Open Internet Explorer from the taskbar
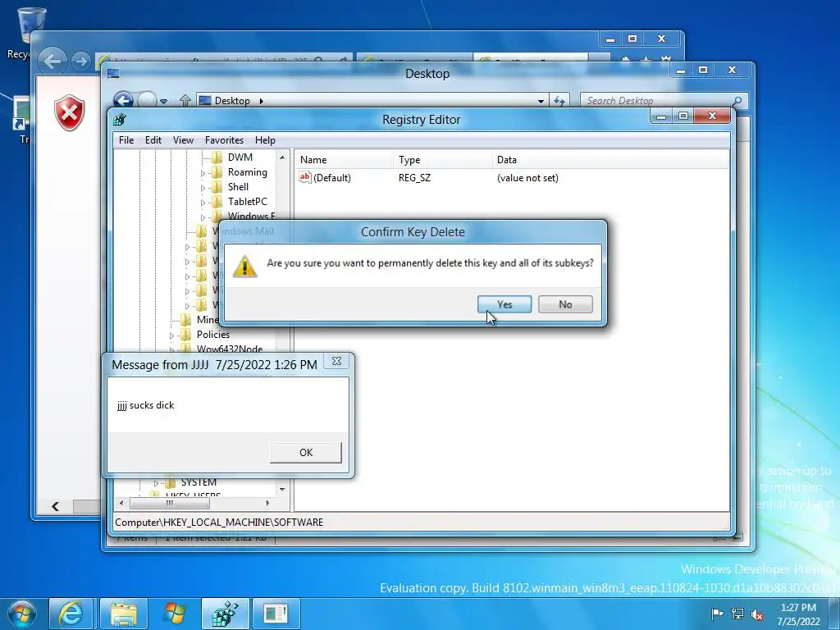This screenshot has width=840, height=630. click(x=71, y=614)
